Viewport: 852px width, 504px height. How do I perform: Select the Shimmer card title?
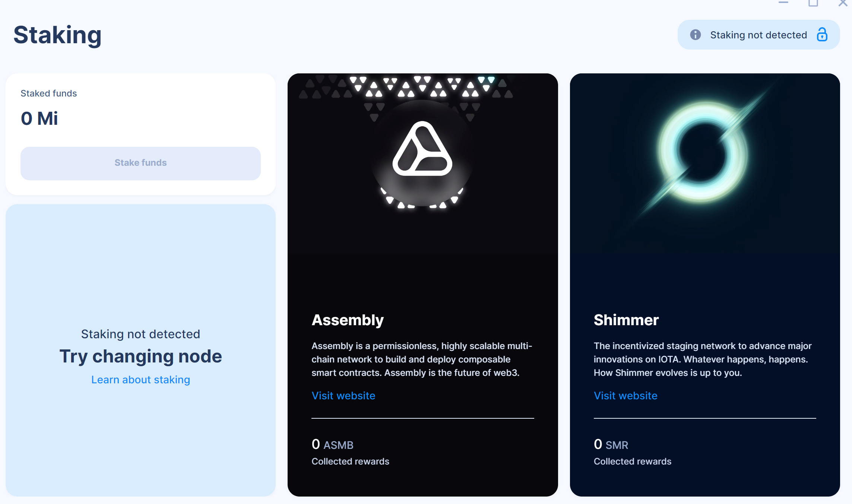[x=626, y=320]
